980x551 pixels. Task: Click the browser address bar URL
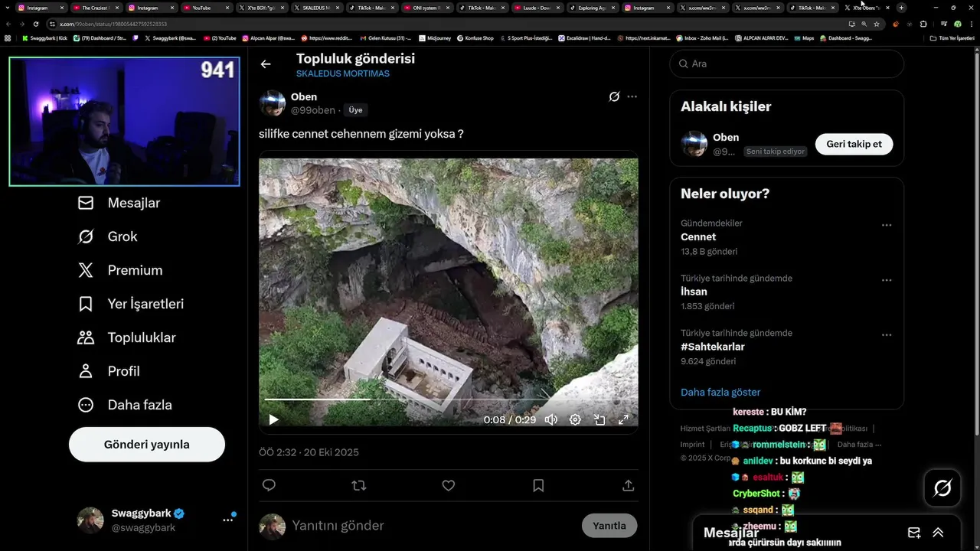point(113,24)
